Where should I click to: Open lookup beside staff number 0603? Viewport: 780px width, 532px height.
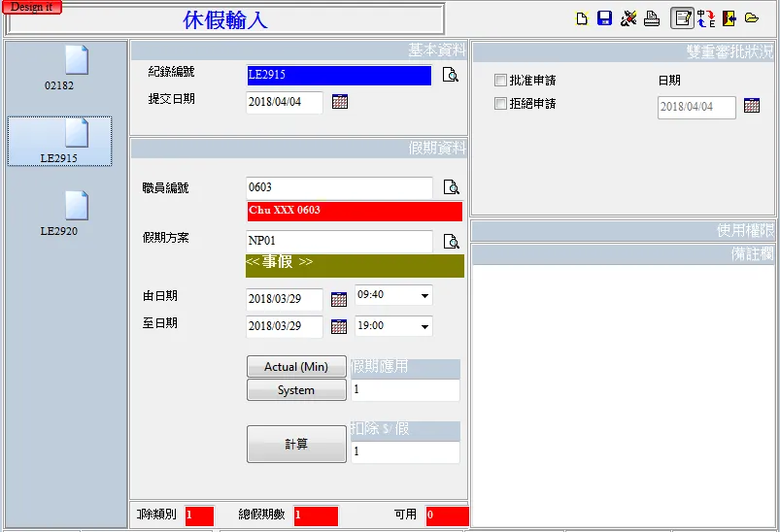pos(451,187)
